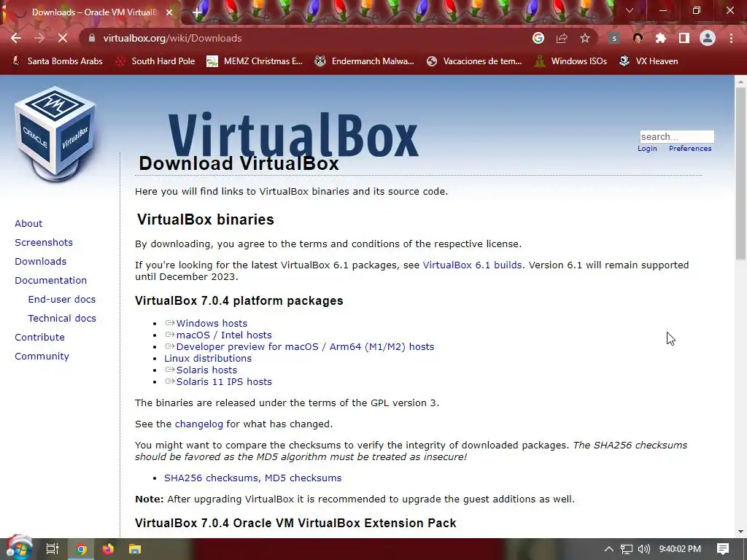
Task: Open Contribute in the sidebar
Action: [39, 337]
